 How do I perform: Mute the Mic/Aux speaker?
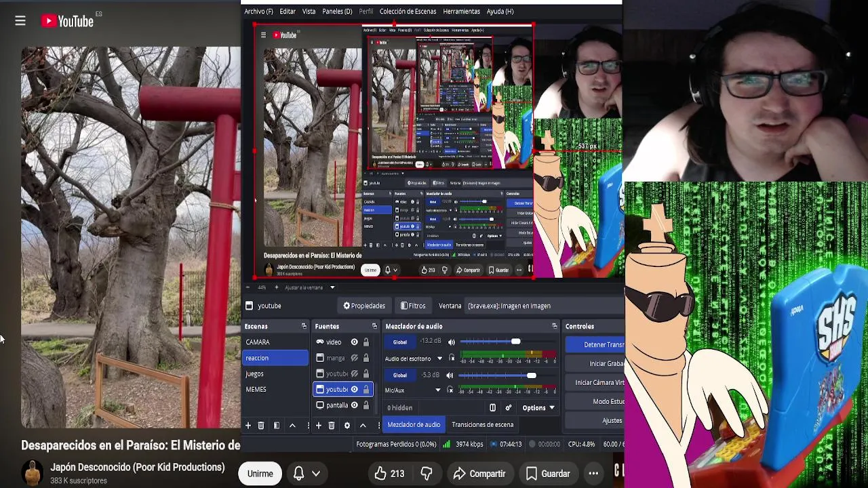(x=450, y=375)
